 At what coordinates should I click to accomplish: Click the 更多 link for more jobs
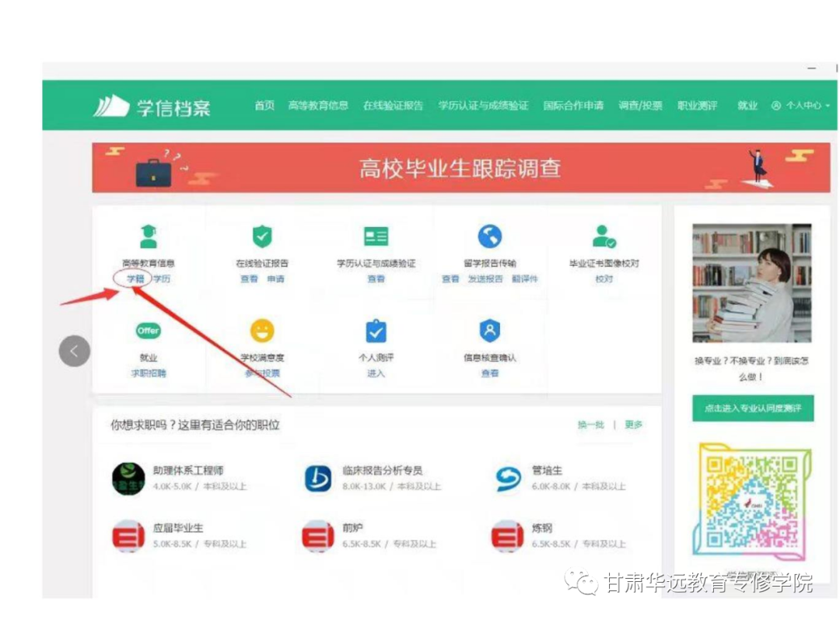tap(634, 425)
